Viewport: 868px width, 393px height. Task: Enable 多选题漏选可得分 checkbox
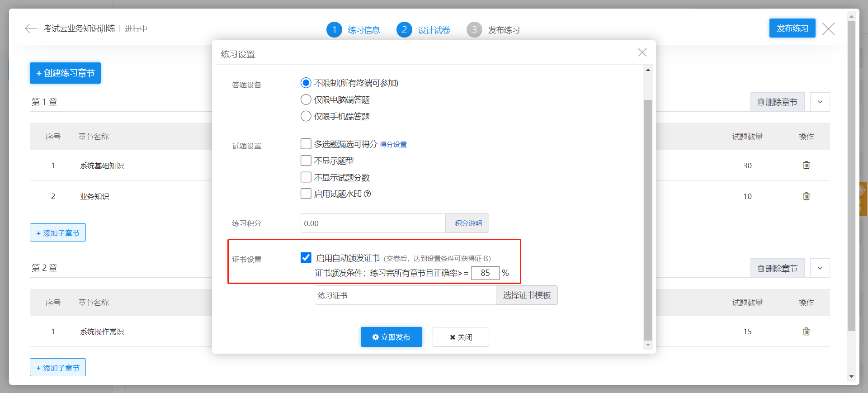306,144
